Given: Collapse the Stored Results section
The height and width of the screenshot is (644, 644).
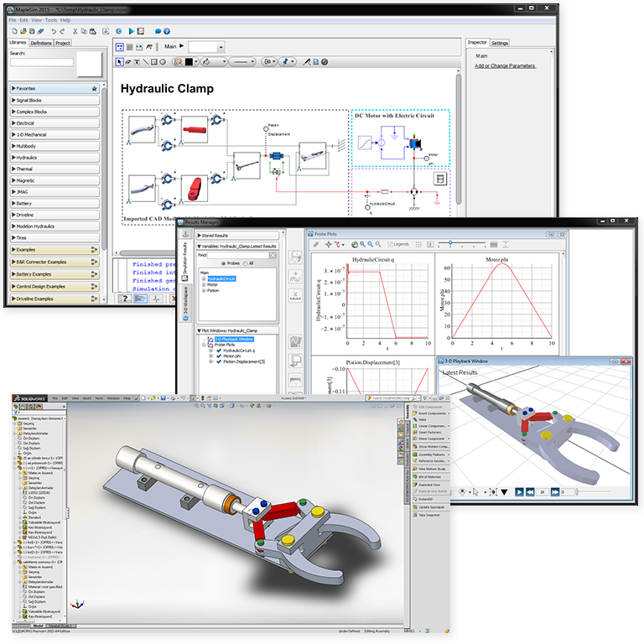Looking at the screenshot, I should tap(198, 236).
